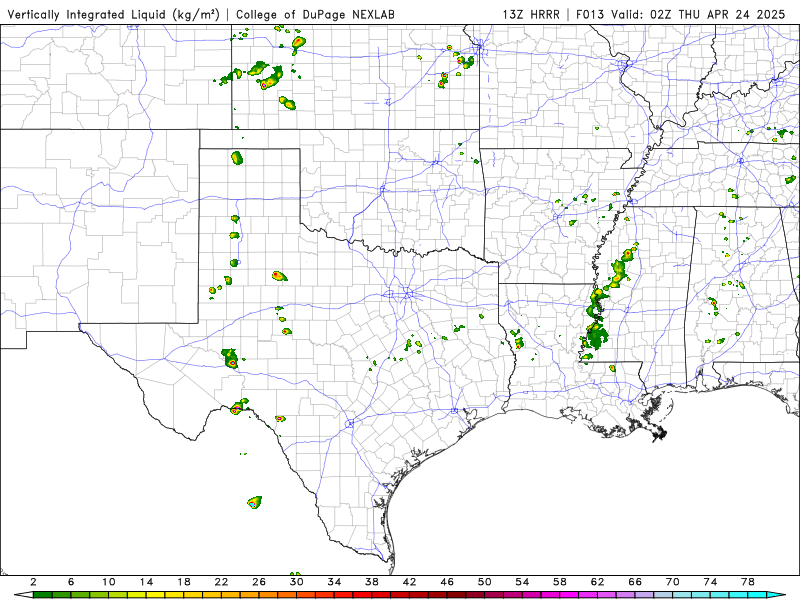
Task: Click legend label "46"
Action: pyautogui.click(x=447, y=582)
